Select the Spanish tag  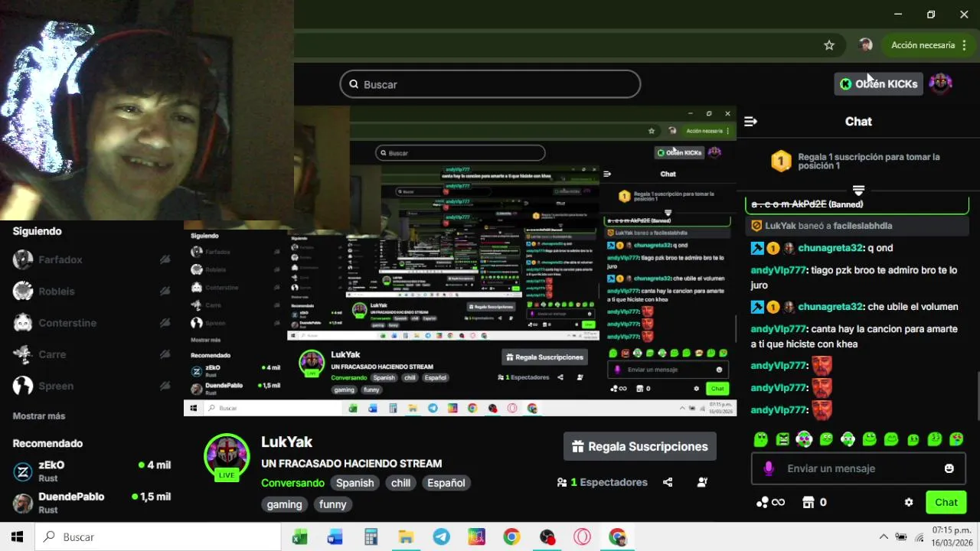[x=355, y=483]
